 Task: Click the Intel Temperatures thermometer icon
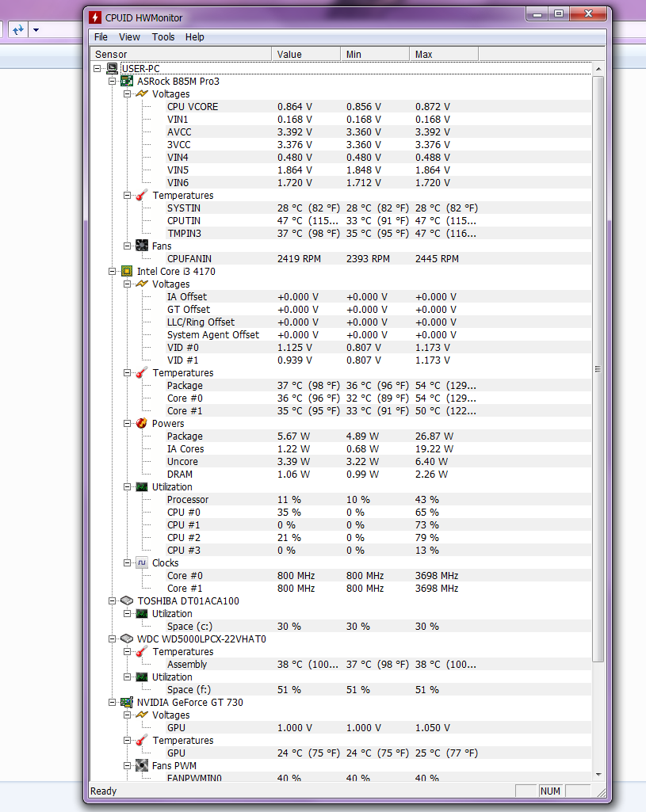(x=142, y=373)
